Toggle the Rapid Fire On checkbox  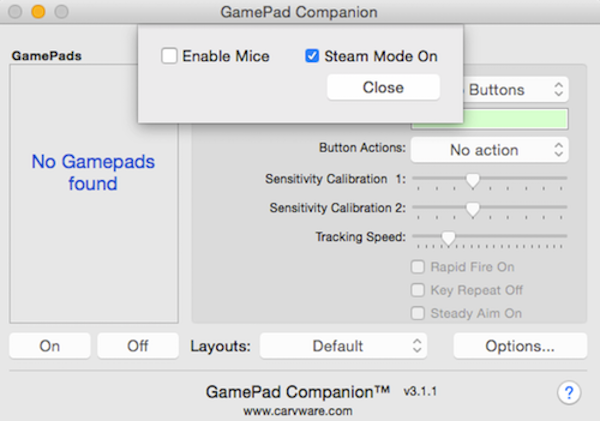point(418,267)
